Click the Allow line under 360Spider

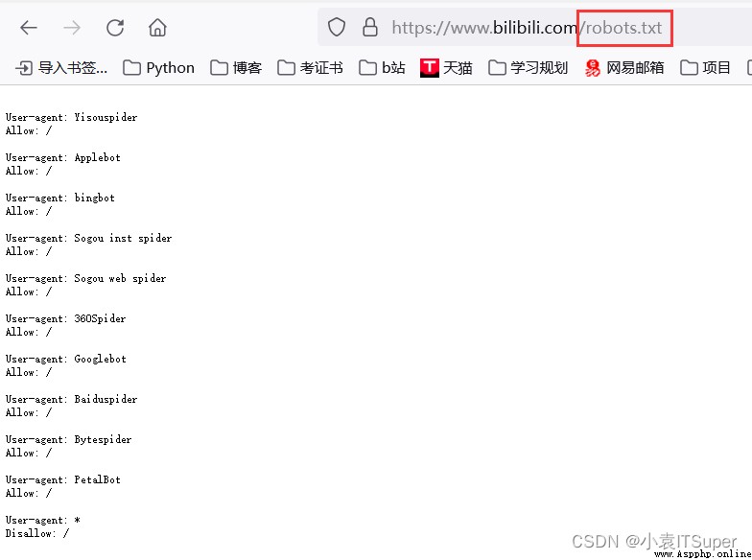tap(29, 332)
